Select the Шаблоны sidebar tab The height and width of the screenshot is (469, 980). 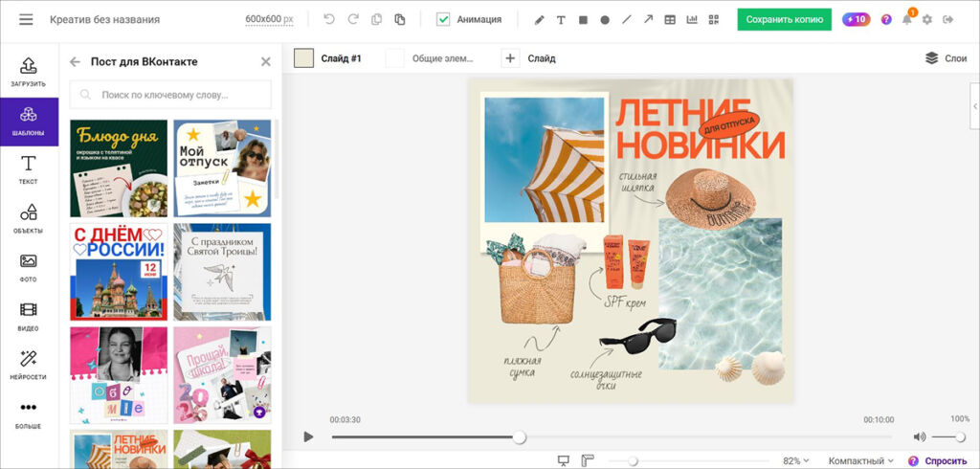point(29,122)
